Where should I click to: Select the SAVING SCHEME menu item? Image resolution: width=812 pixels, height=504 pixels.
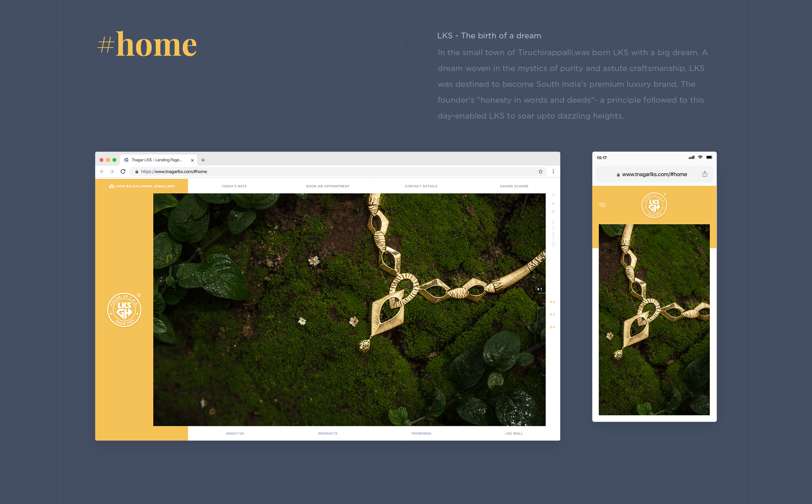point(514,186)
